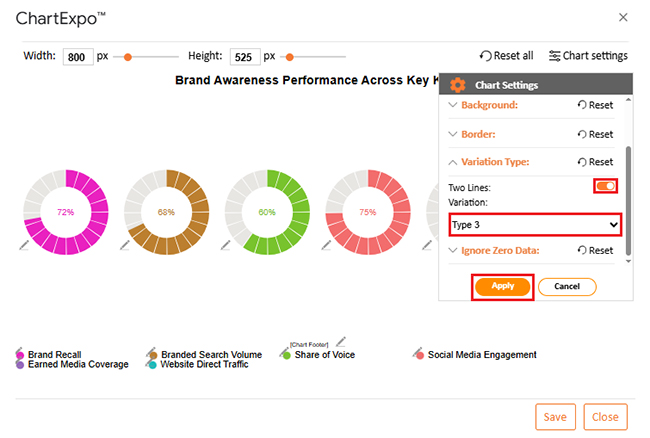650x438 pixels.
Task: Click the chart title Brand Awareness Performance
Action: 307,80
